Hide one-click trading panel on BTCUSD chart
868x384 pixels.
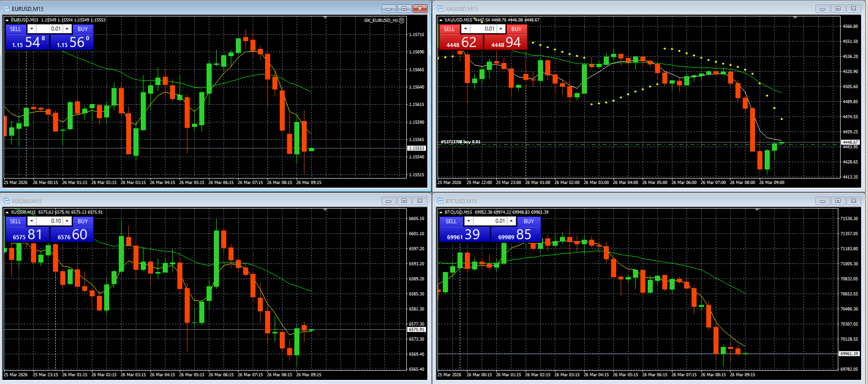tap(441, 212)
